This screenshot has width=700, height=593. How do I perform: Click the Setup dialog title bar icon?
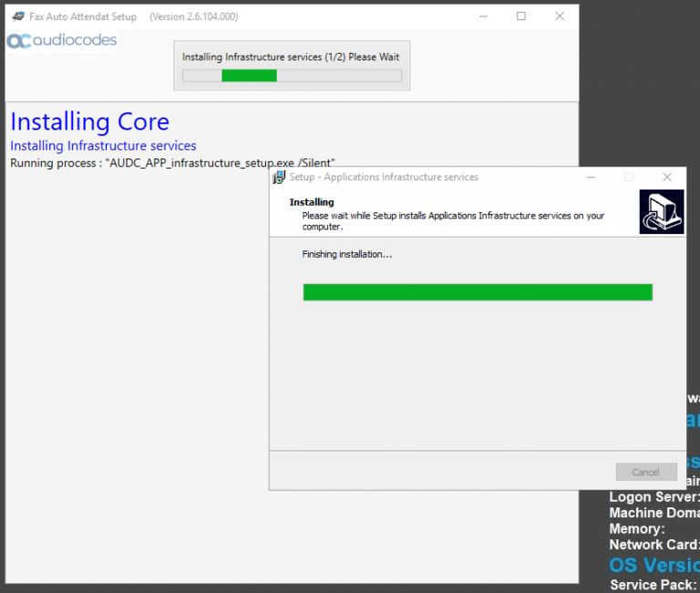[280, 177]
